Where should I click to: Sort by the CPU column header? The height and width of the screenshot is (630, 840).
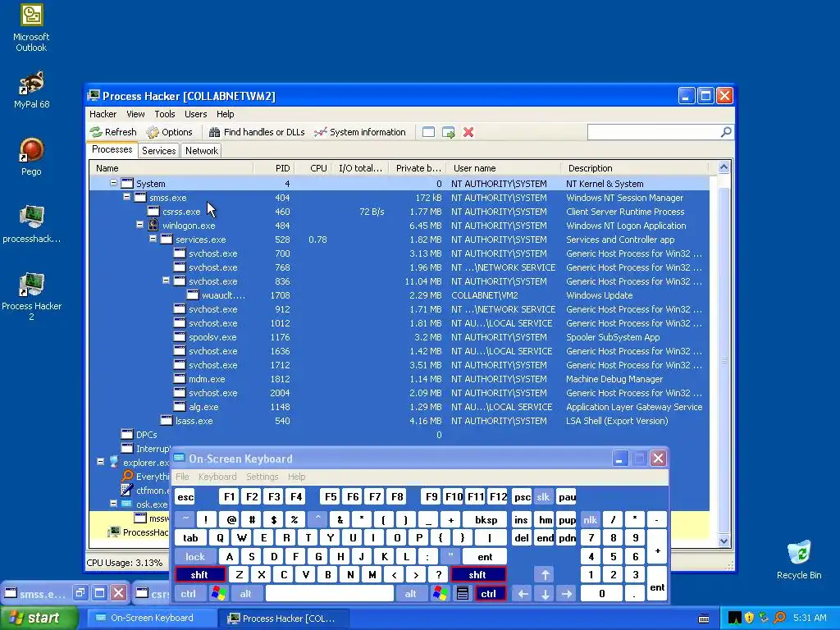[x=313, y=168]
